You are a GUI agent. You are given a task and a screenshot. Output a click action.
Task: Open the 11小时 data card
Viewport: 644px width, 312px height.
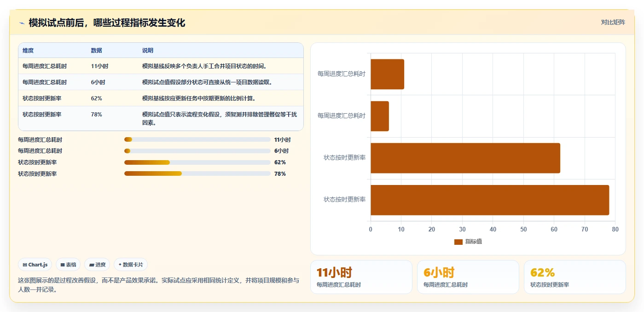coord(361,277)
